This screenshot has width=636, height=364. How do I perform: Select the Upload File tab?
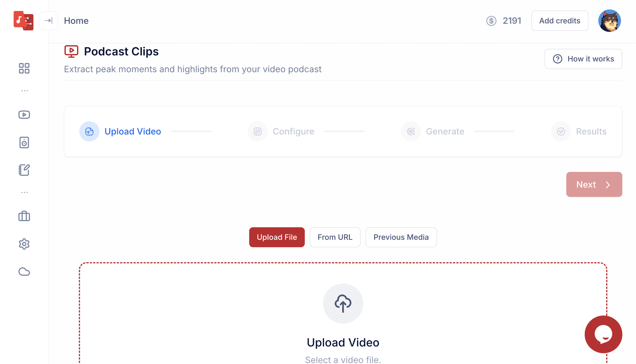click(x=277, y=237)
